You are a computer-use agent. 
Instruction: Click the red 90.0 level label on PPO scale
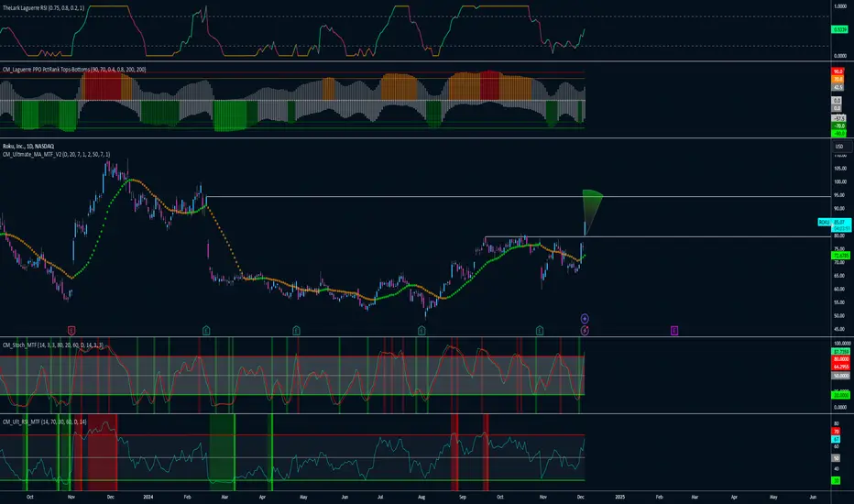coord(838,71)
